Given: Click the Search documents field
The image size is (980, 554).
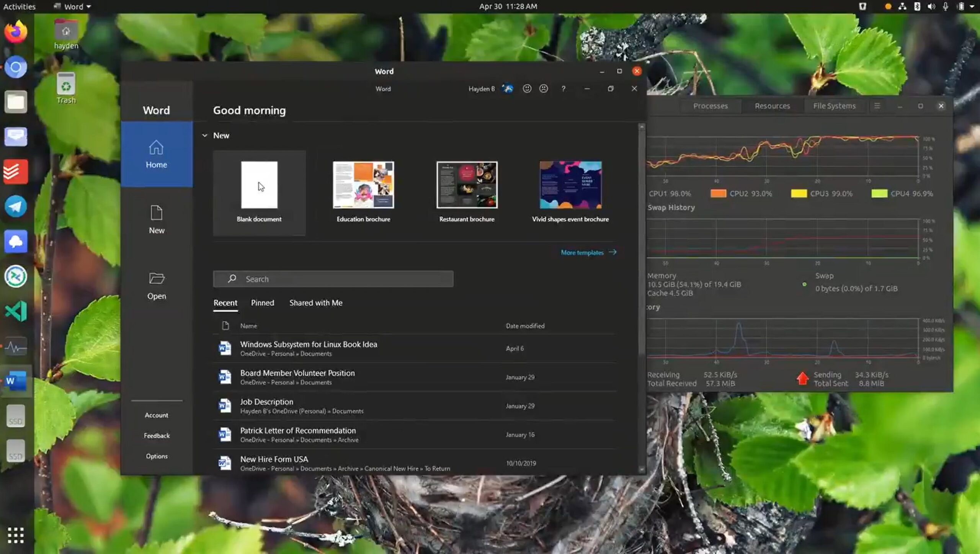Looking at the screenshot, I should point(333,279).
